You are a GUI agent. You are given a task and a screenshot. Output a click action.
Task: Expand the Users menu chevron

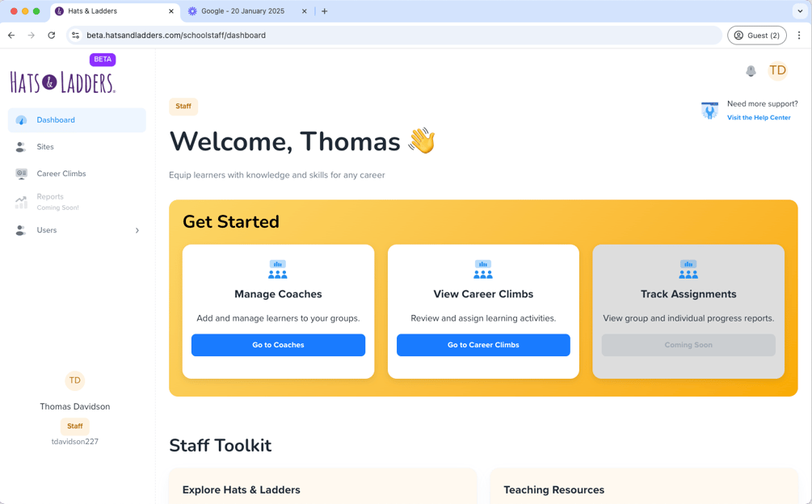tap(137, 231)
